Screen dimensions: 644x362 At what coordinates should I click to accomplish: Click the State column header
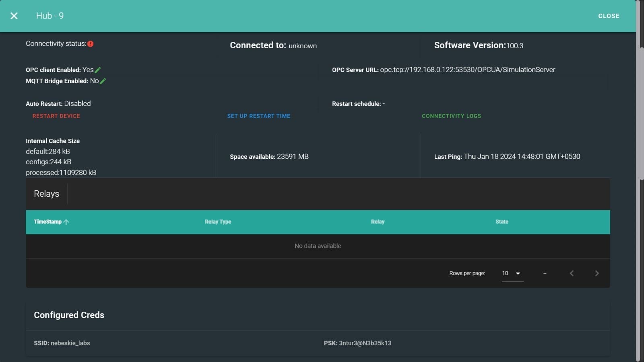(502, 222)
